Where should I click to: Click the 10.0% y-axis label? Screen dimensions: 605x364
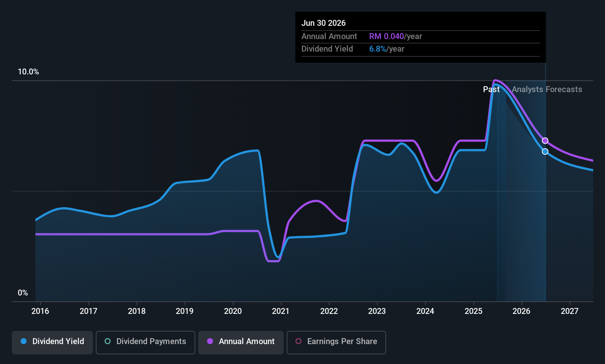coord(28,72)
